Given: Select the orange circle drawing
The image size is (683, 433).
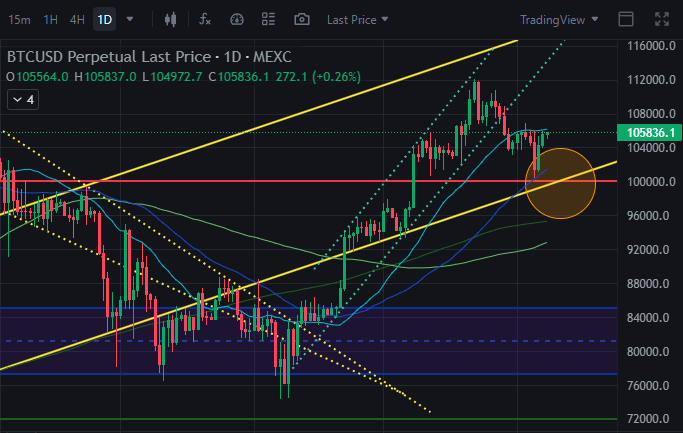Looking at the screenshot, I should [x=561, y=183].
